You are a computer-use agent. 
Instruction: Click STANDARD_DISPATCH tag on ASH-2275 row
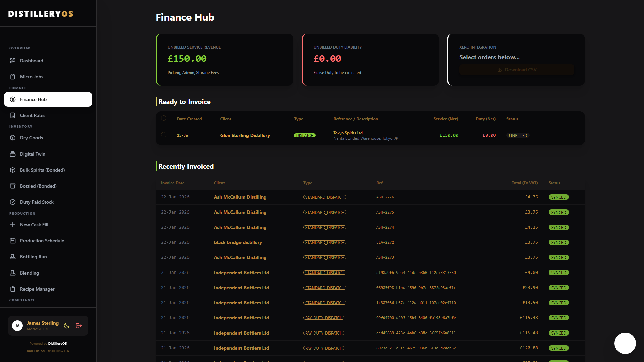click(325, 212)
